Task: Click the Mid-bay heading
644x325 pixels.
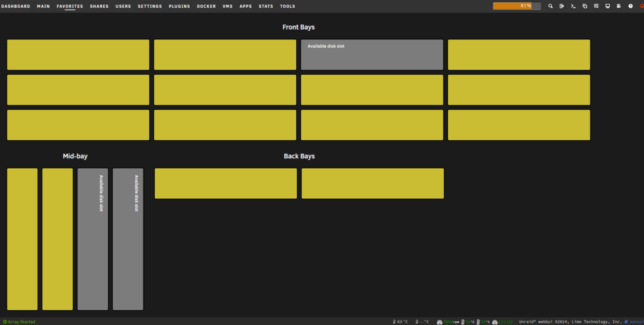Action: [75, 156]
